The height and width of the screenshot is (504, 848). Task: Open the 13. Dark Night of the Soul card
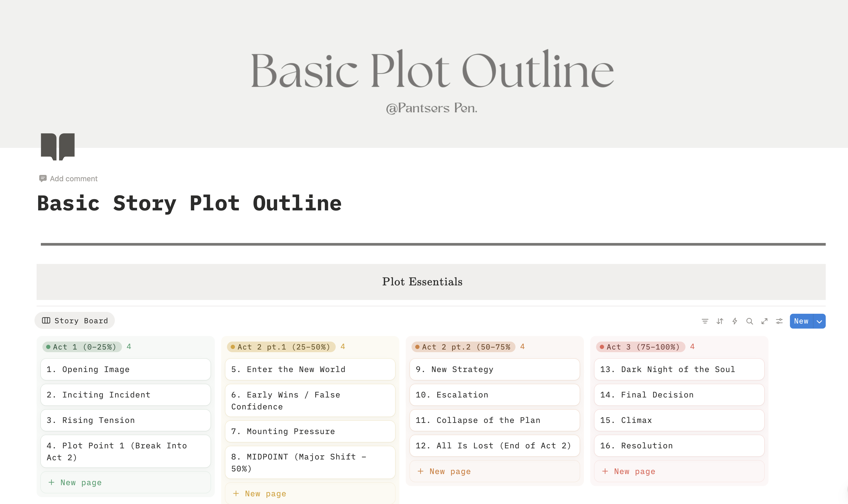[679, 369]
